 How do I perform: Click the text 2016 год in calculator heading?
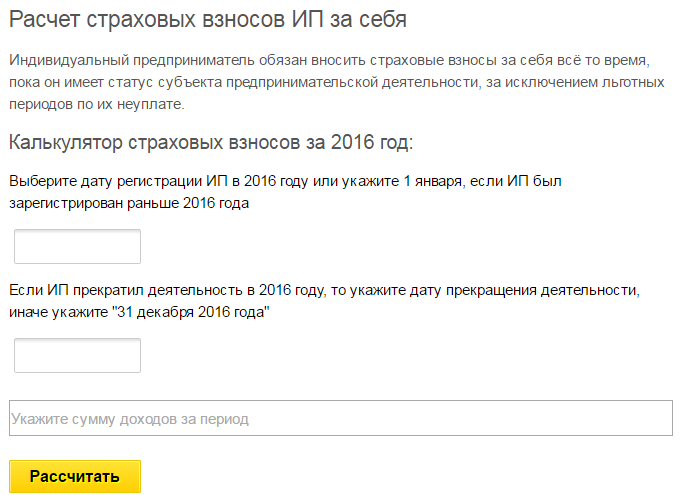coord(370,142)
